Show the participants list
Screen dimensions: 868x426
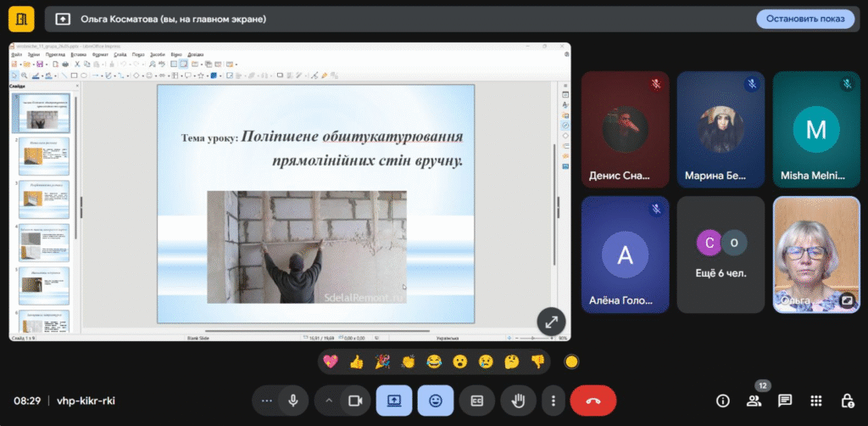(754, 401)
